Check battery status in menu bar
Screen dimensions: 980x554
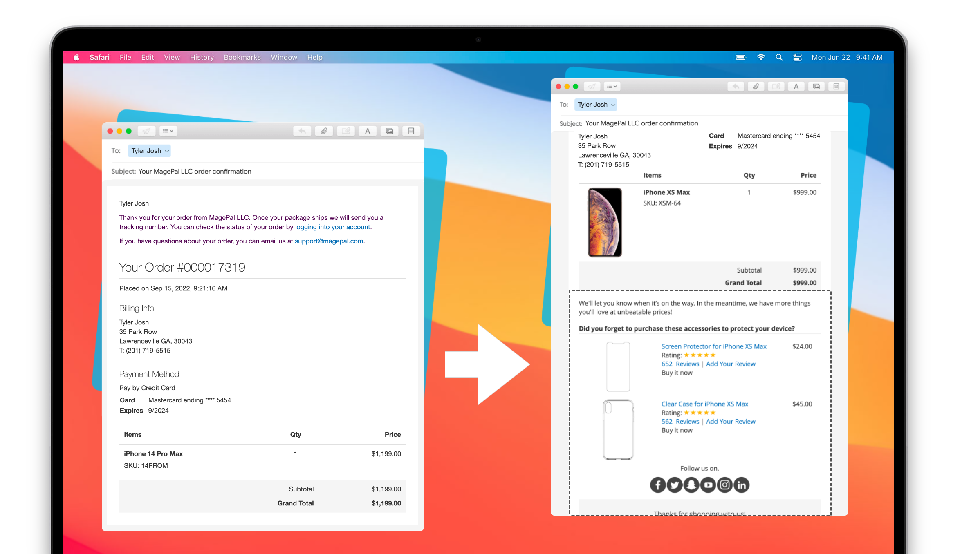tap(741, 57)
